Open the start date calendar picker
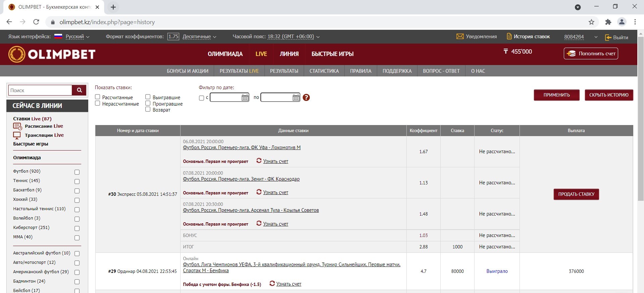644x293 pixels. click(x=245, y=98)
